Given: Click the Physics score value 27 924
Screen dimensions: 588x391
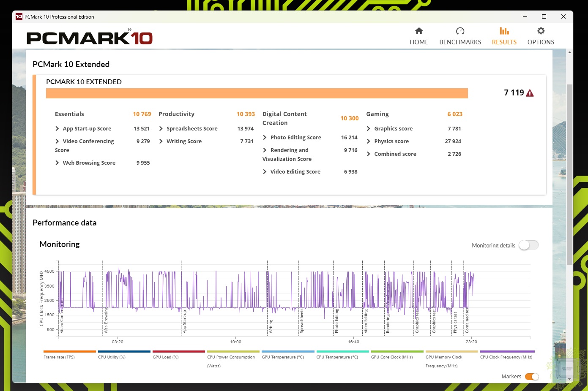Looking at the screenshot, I should click(453, 141).
